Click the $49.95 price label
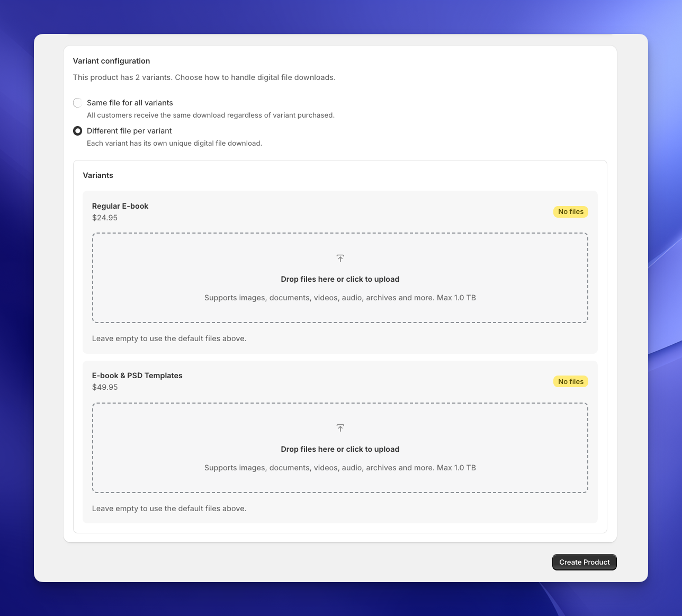Image resolution: width=682 pixels, height=616 pixels. coord(105,387)
